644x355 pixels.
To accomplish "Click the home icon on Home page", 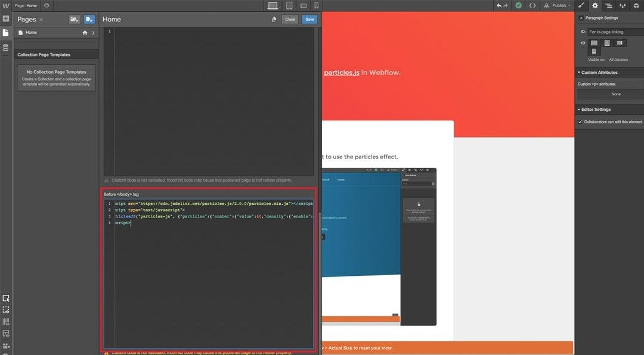I will coord(85,33).
